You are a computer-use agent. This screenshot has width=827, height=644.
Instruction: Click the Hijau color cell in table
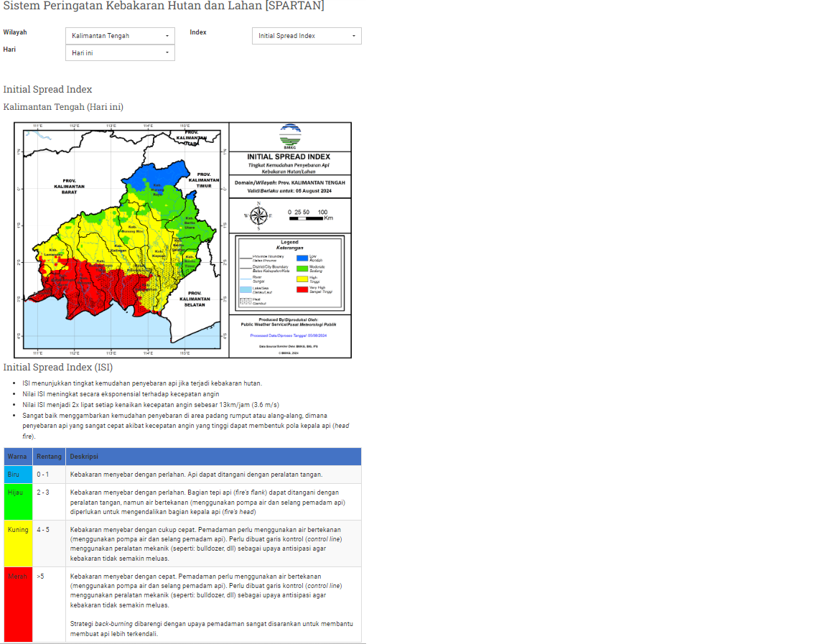[x=18, y=502]
